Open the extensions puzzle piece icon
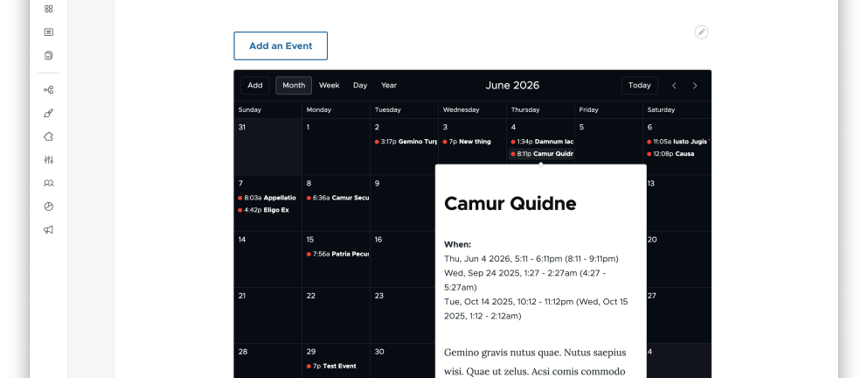 click(x=49, y=136)
